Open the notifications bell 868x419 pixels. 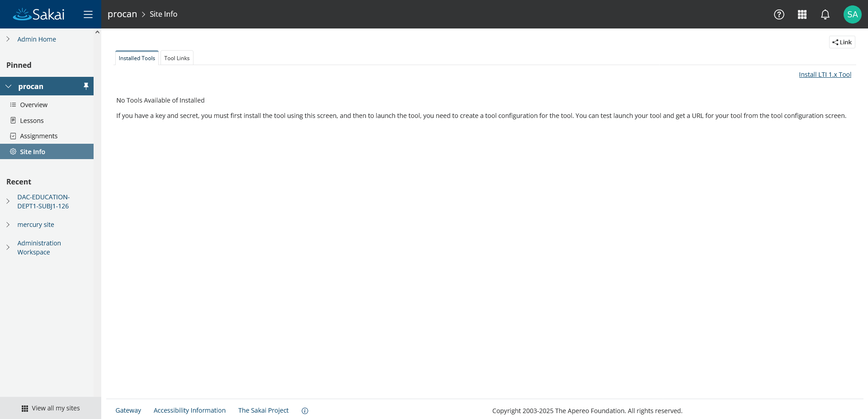tap(825, 14)
